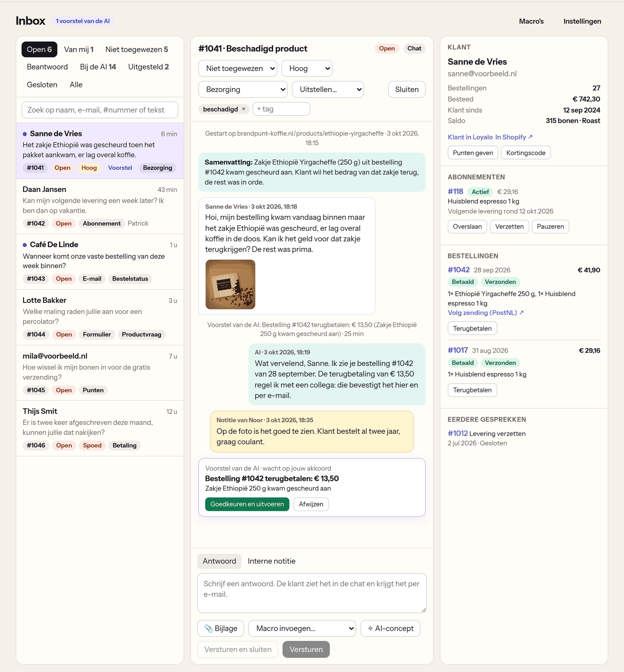Remove the 'beschadigd' tag
Viewport: 624px width, 672px height.
[244, 109]
